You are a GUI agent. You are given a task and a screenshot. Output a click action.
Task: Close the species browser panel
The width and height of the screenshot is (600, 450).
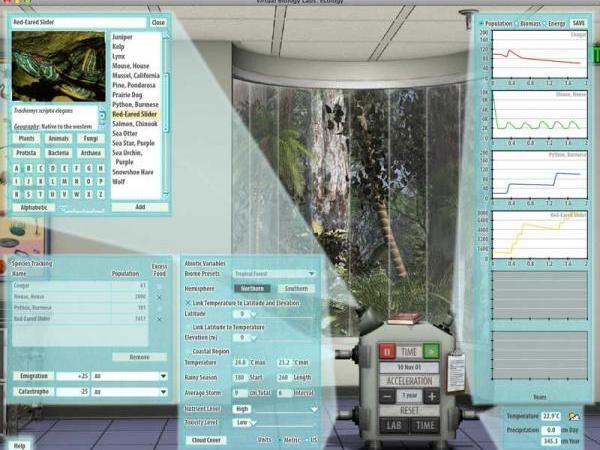(x=158, y=23)
